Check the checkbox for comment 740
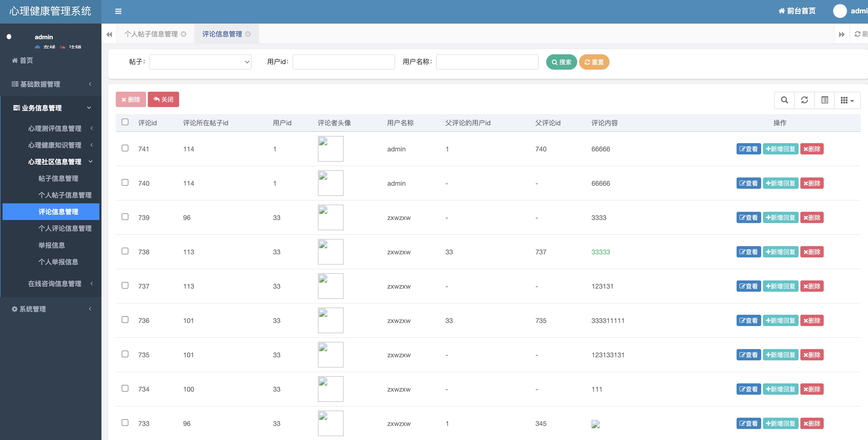 125,183
